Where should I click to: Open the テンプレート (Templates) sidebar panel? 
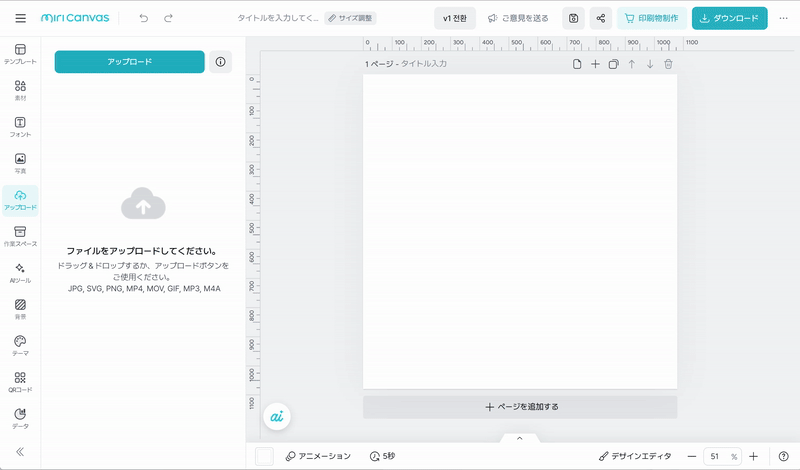pos(20,52)
